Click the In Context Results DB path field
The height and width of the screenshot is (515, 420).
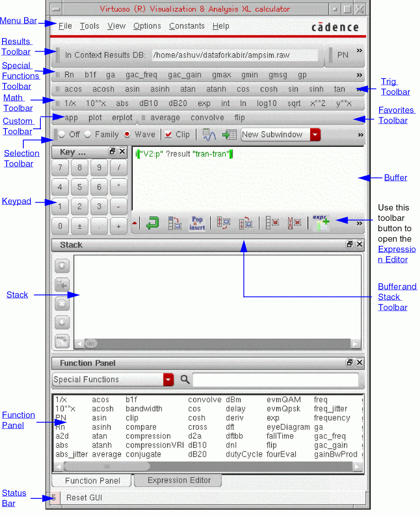point(235,55)
